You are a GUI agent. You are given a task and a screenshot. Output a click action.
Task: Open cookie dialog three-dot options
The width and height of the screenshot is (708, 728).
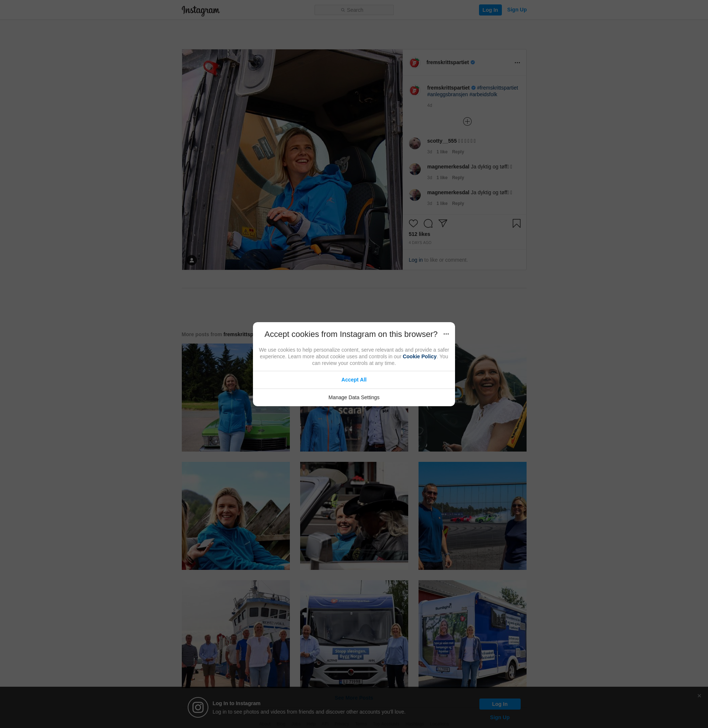point(446,334)
